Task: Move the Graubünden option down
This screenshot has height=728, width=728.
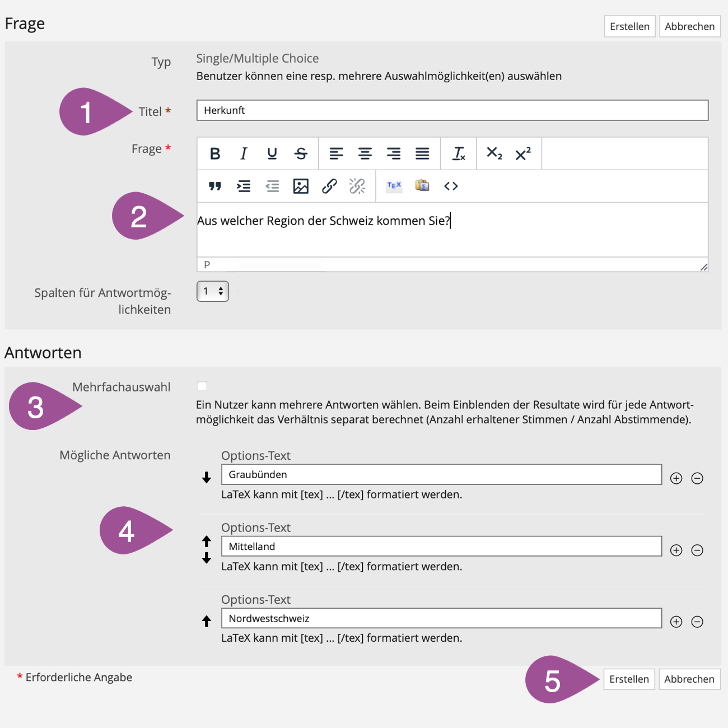Action: pyautogui.click(x=207, y=477)
